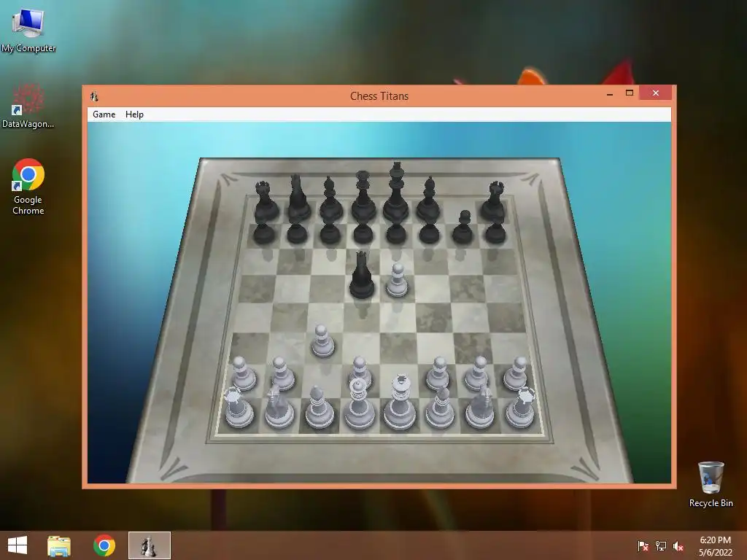This screenshot has height=560, width=747.
Task: Open the Action Center flag tray icon
Action: pyautogui.click(x=643, y=546)
